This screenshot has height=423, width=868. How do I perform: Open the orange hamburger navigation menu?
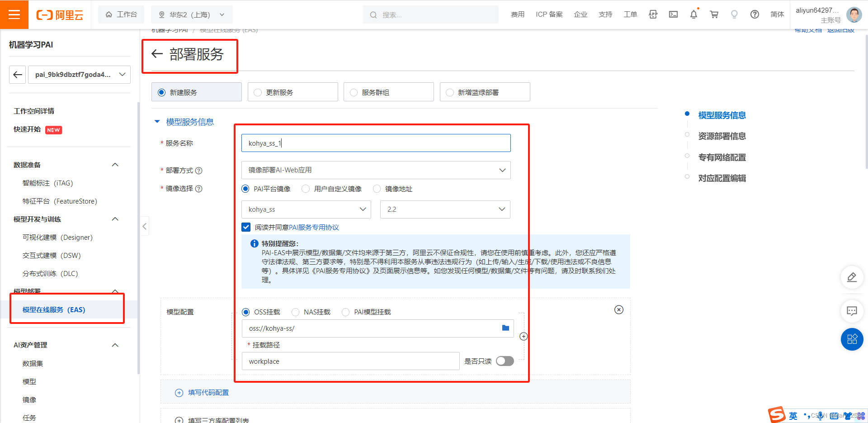pyautogui.click(x=14, y=14)
